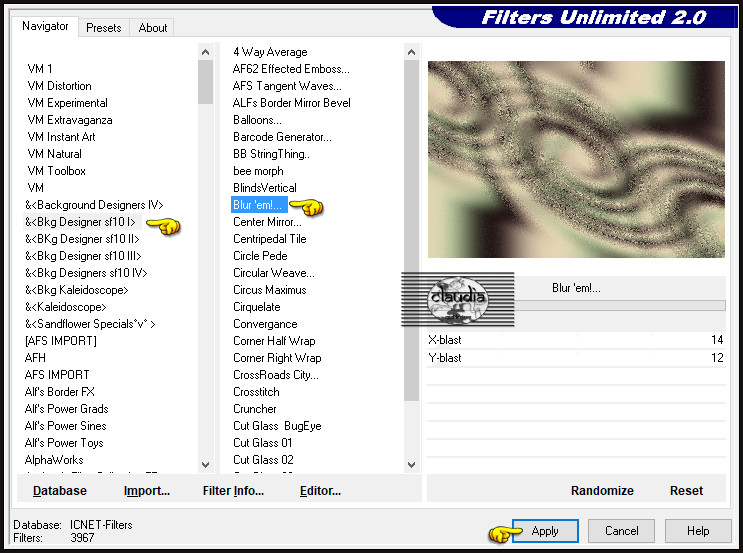Image resolution: width=743 pixels, height=553 pixels.
Task: Choose Barcode Generator... filter
Action: click(x=282, y=137)
